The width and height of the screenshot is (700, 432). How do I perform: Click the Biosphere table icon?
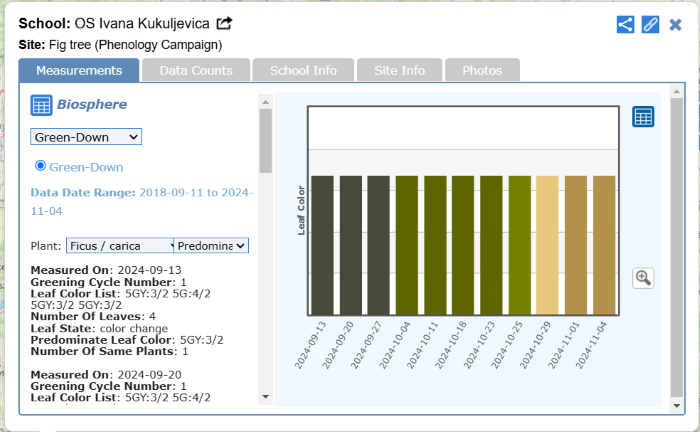(41, 104)
